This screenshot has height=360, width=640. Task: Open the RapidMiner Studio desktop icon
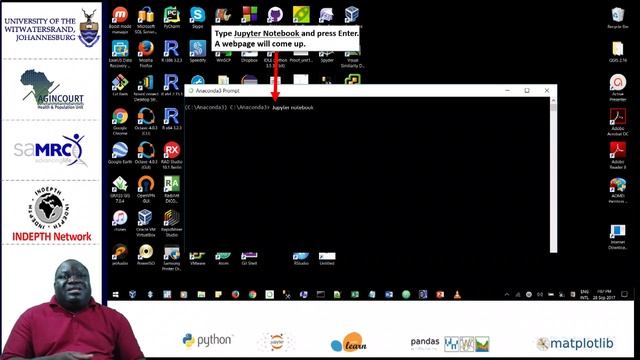point(171,223)
